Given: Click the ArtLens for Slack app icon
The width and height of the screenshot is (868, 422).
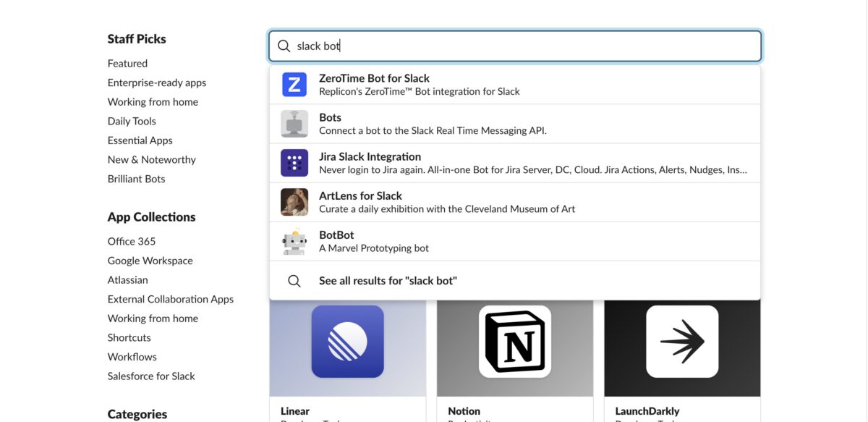Looking at the screenshot, I should pos(294,202).
